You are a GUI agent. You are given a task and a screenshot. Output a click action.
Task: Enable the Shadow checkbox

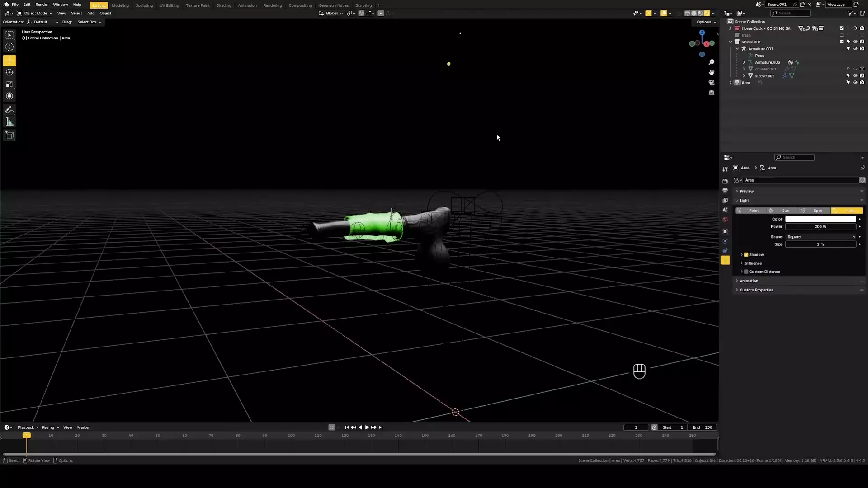coord(746,254)
